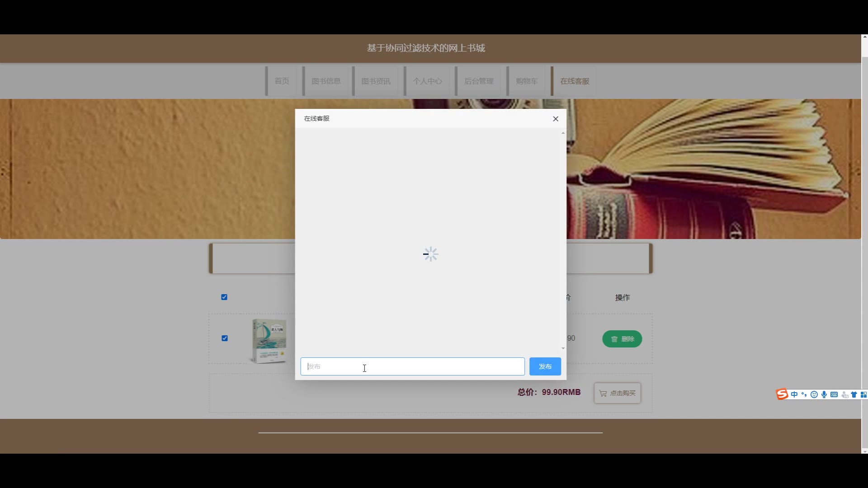Click the Sogou input method logo

[782, 394]
